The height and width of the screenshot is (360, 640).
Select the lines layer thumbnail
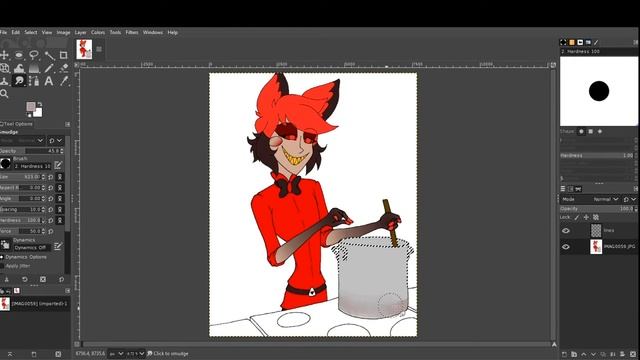pyautogui.click(x=596, y=231)
